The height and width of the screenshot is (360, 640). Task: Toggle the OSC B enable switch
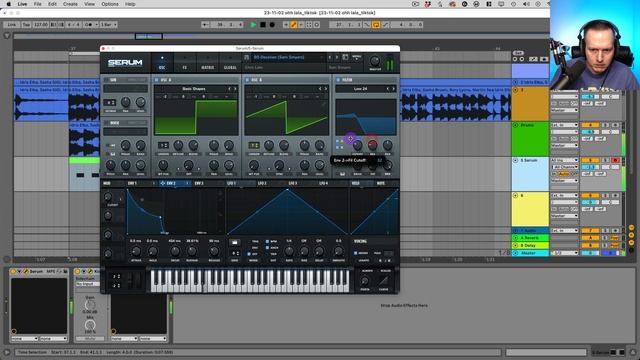tap(247, 80)
